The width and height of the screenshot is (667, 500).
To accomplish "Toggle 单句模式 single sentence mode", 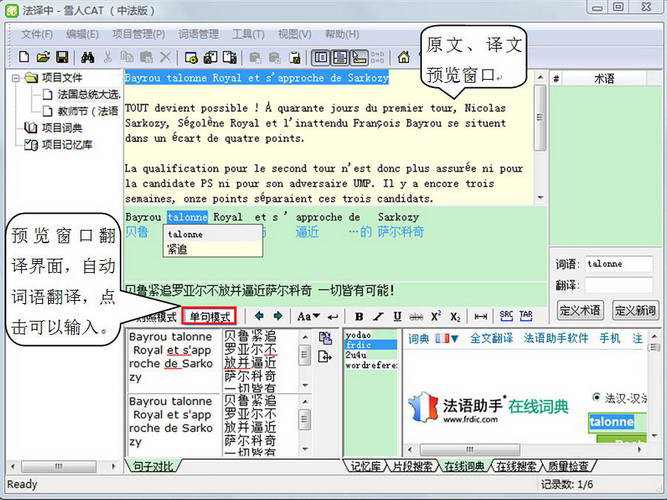I will pyautogui.click(x=209, y=317).
